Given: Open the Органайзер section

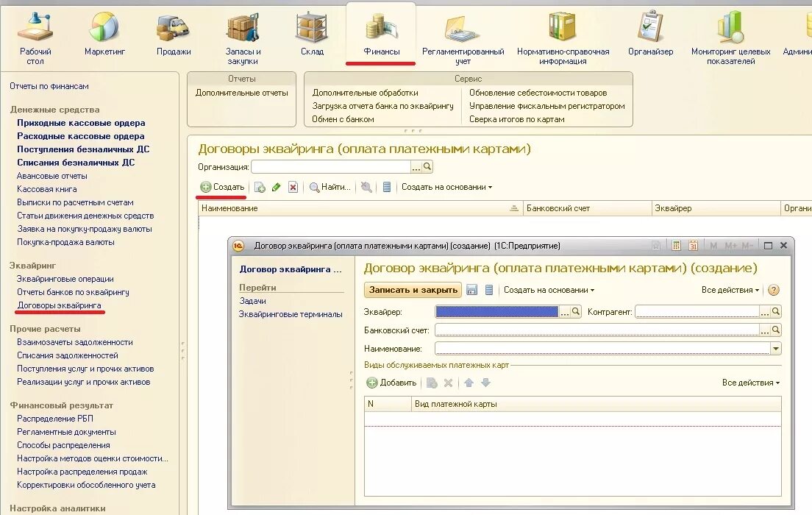Looking at the screenshot, I should (x=650, y=34).
